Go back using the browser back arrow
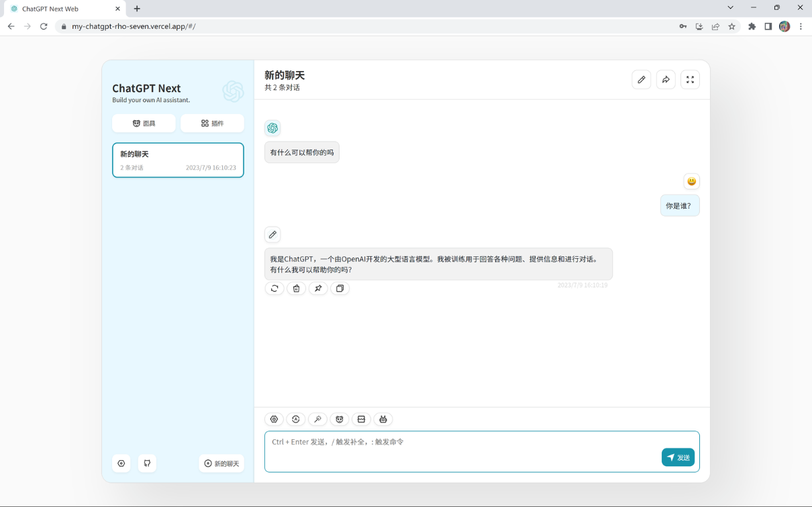 11,27
